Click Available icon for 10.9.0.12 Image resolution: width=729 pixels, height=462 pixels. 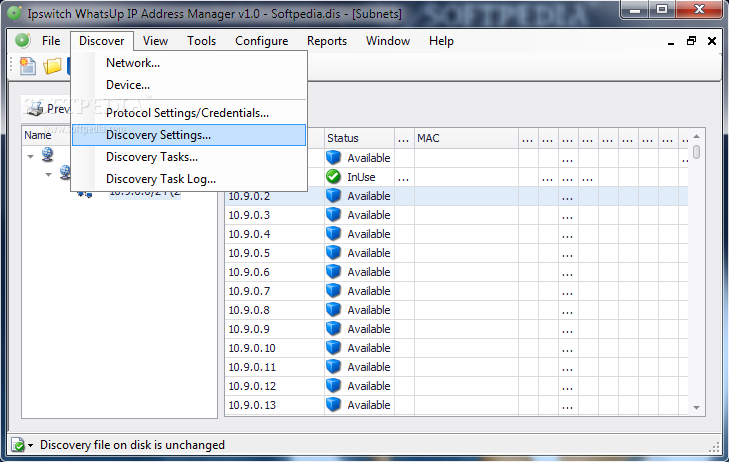(x=333, y=386)
